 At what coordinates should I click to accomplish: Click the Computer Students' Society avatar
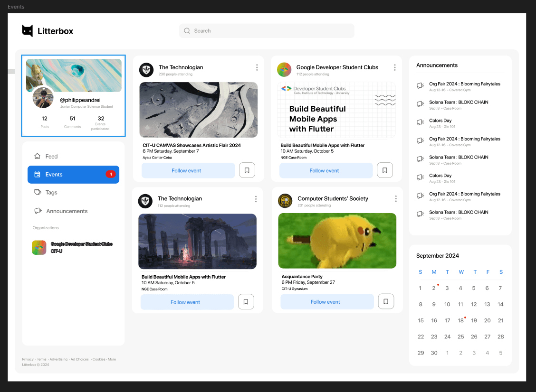click(285, 201)
